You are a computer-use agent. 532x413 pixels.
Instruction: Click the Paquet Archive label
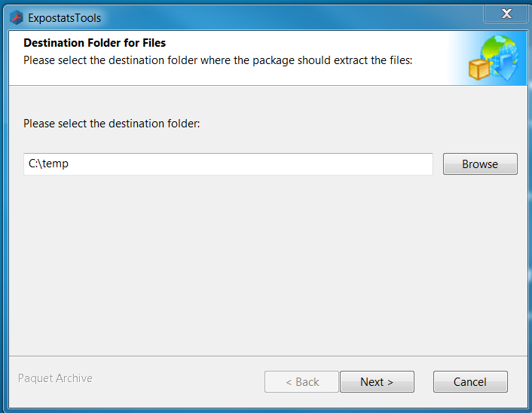point(55,378)
